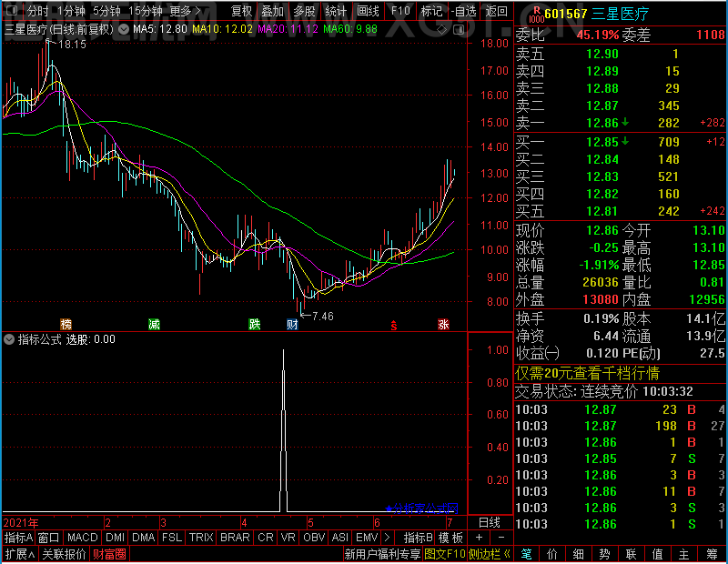The image size is (728, 564).
Task: Select the 1分钟 period
Action: point(71,11)
